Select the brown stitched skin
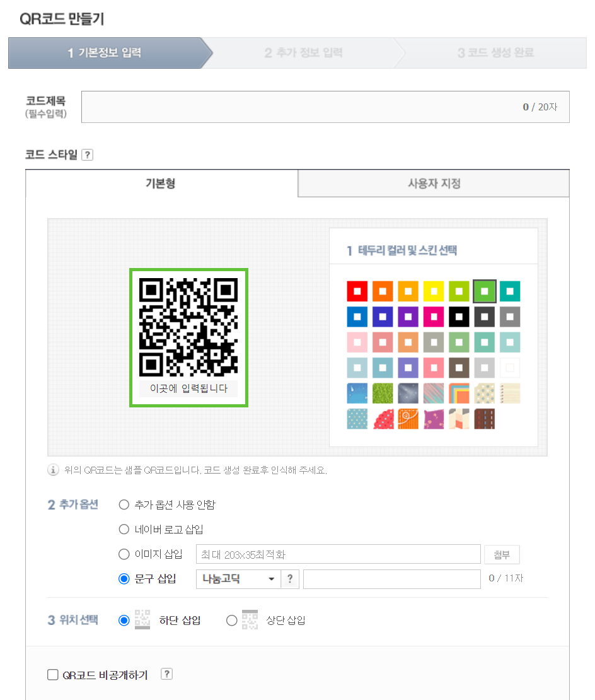The width and height of the screenshot is (595, 700). coord(485,419)
